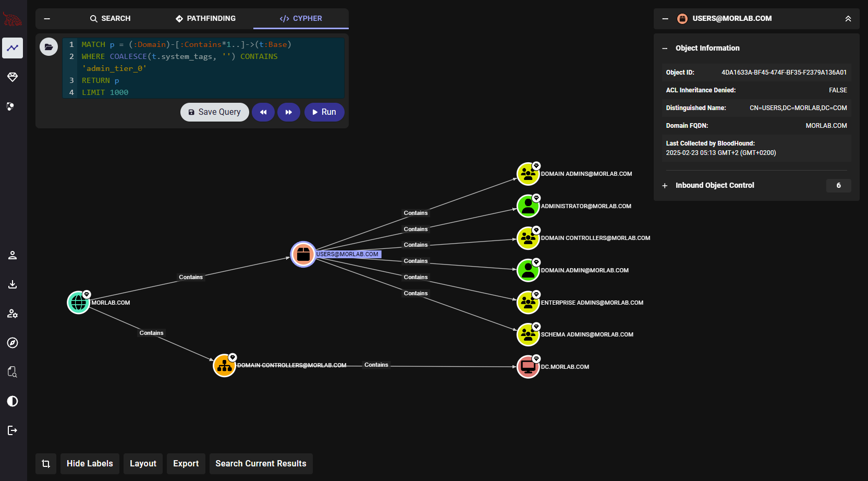
Task: Click the Contains edge label from MORLAB.COM to USERS
Action: click(x=191, y=277)
